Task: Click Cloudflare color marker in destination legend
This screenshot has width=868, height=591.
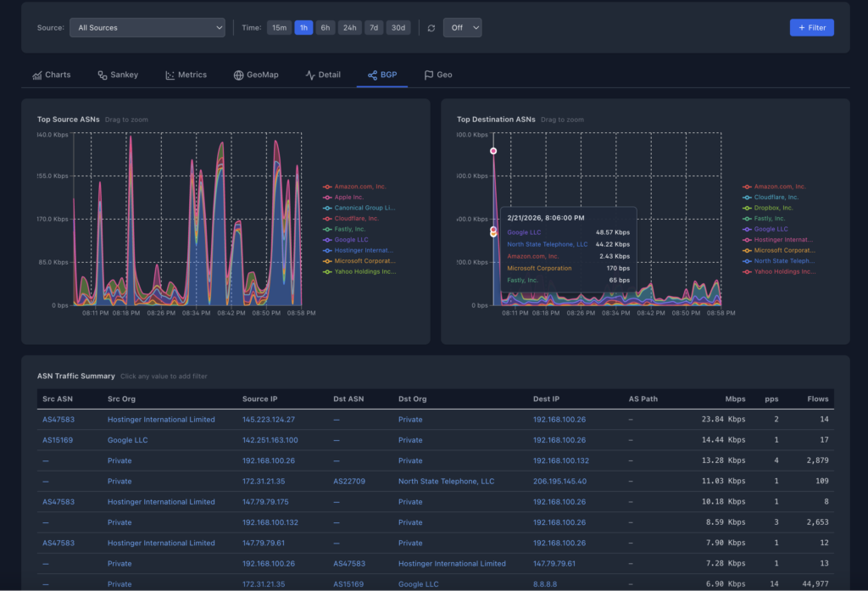Action: point(747,198)
